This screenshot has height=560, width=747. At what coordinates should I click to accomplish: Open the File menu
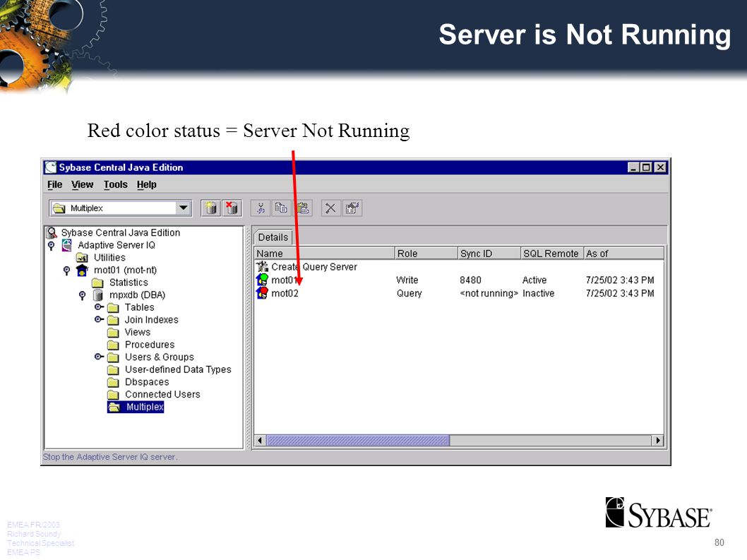tap(55, 184)
